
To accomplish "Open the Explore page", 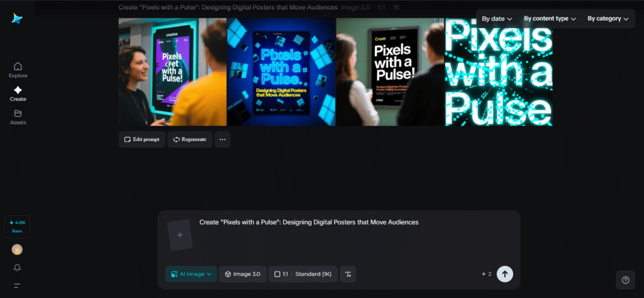I will tap(18, 70).
